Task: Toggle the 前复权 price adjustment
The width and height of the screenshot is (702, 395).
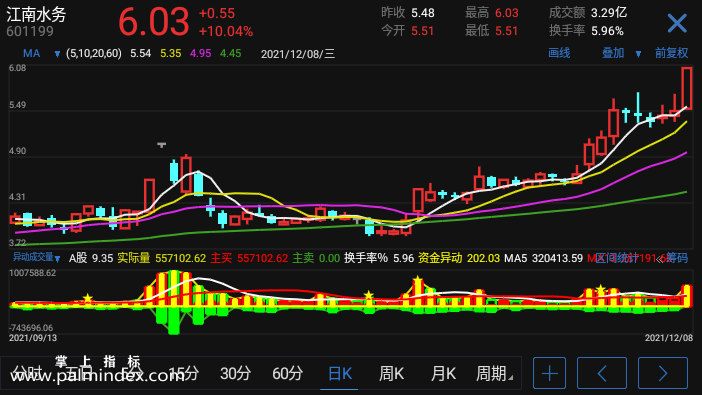Action: 671,53
